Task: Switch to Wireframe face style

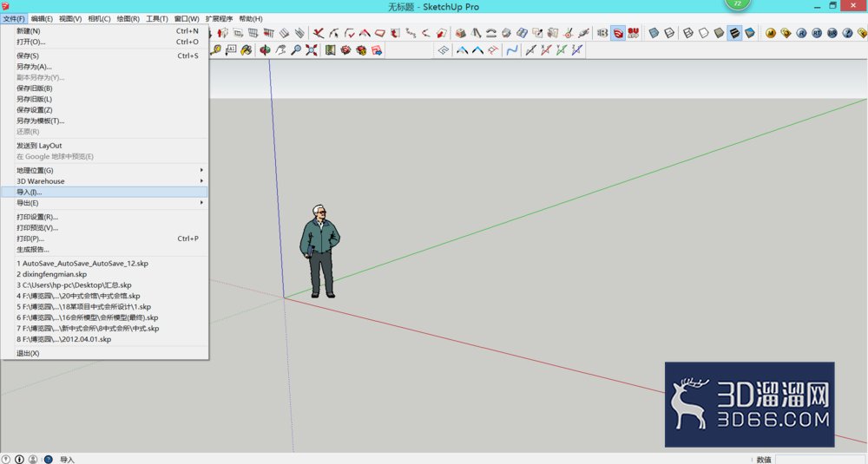Action: [x=688, y=33]
